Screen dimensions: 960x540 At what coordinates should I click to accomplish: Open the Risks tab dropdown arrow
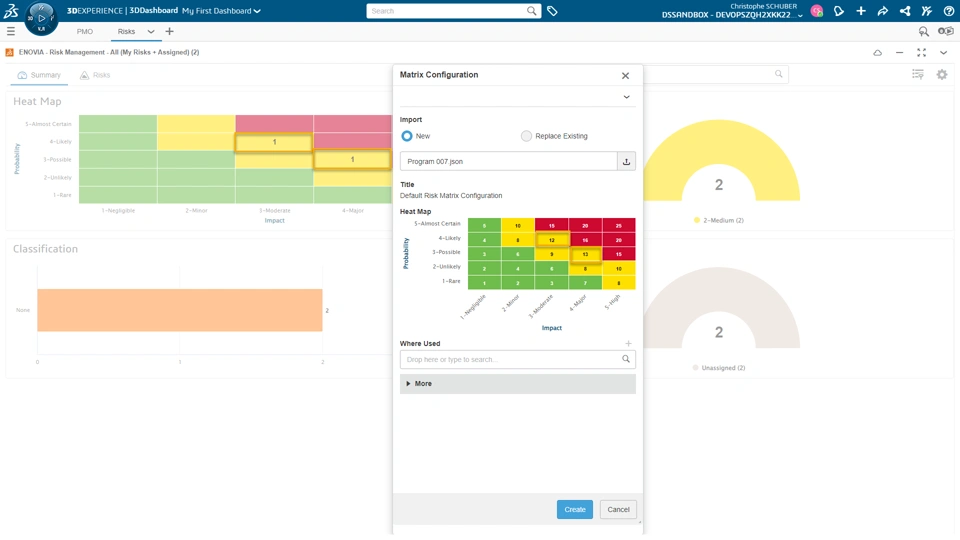[151, 31]
